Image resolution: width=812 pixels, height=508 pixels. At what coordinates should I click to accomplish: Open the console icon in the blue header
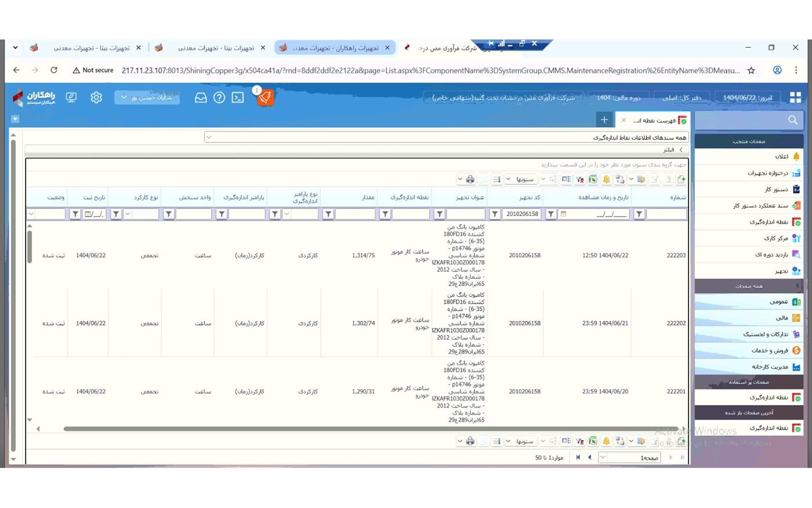click(238, 98)
